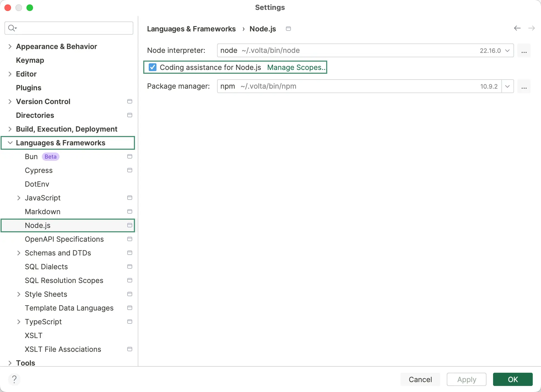Click the project-level icon beside Bun
The width and height of the screenshot is (541, 392).
pos(130,156)
